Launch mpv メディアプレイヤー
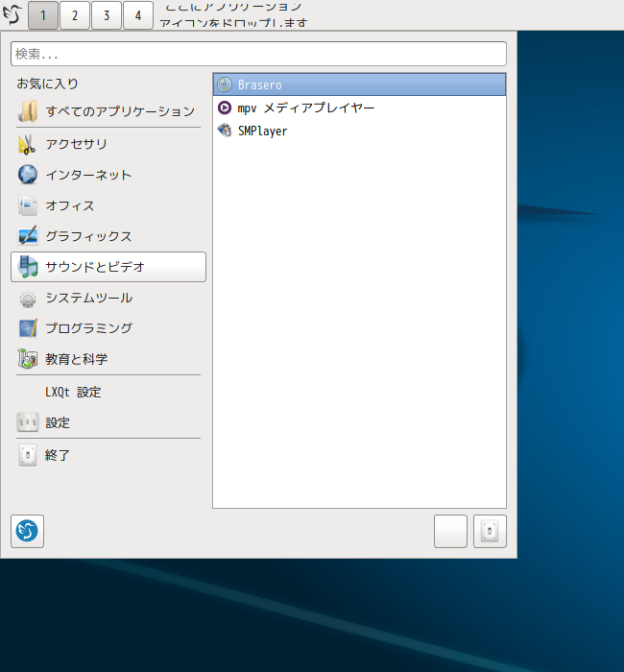This screenshot has height=672, width=624. click(x=360, y=108)
